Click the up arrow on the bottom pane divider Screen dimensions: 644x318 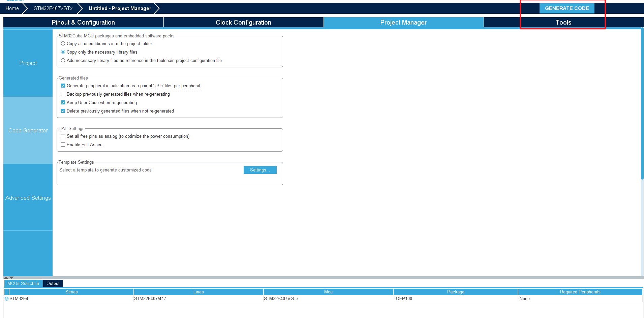tap(6, 278)
